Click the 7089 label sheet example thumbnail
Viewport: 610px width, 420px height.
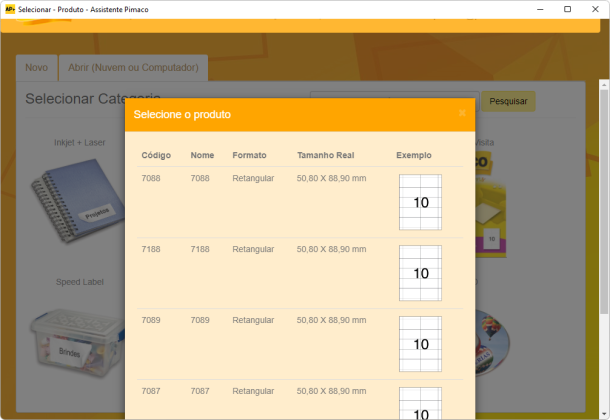tap(420, 344)
